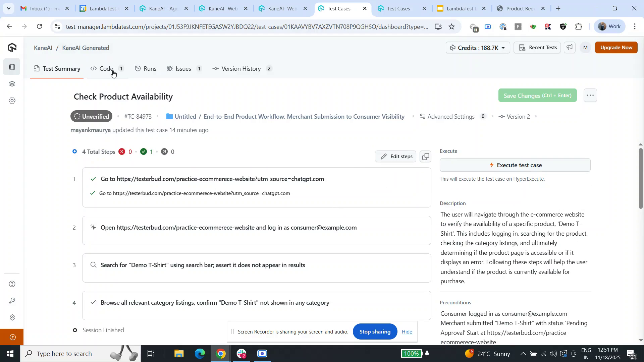The image size is (644, 362).
Task: Open the Version 2 selector
Action: pos(514,116)
